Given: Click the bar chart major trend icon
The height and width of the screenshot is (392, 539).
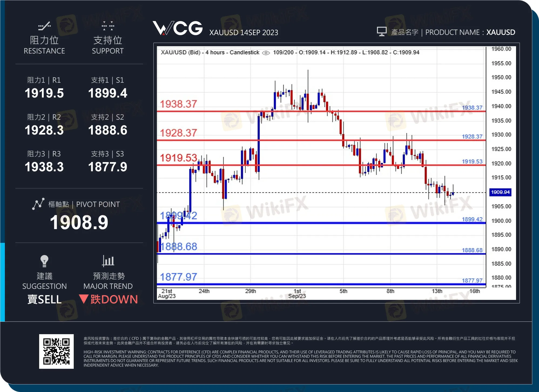Looking at the screenshot, I should 108,261.
